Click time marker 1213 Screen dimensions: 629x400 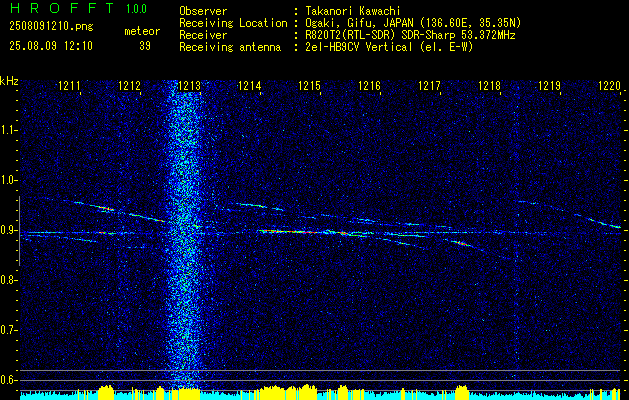click(x=189, y=85)
